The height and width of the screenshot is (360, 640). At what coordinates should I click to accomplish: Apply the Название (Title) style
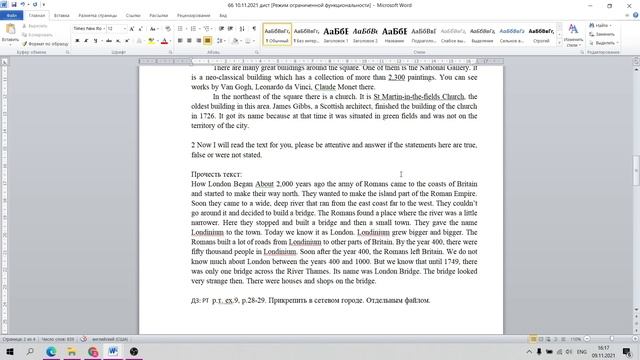(394, 34)
